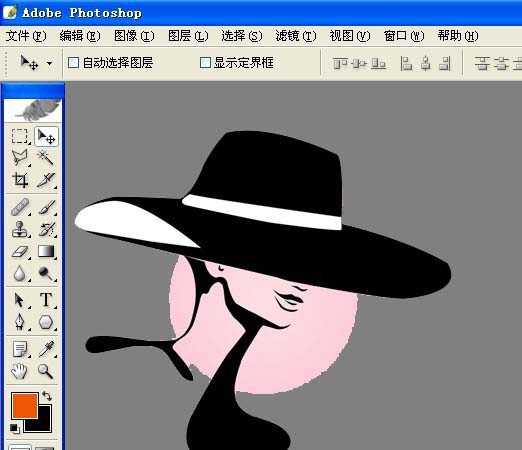This screenshot has width=522, height=450.
Task: Select the Zoom tool
Action: tap(46, 371)
